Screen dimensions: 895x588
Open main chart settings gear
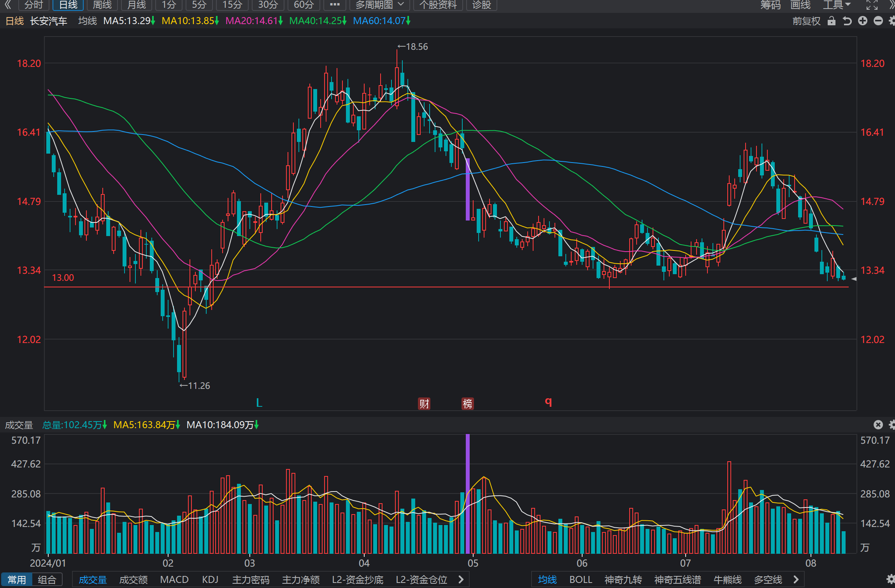click(x=892, y=21)
